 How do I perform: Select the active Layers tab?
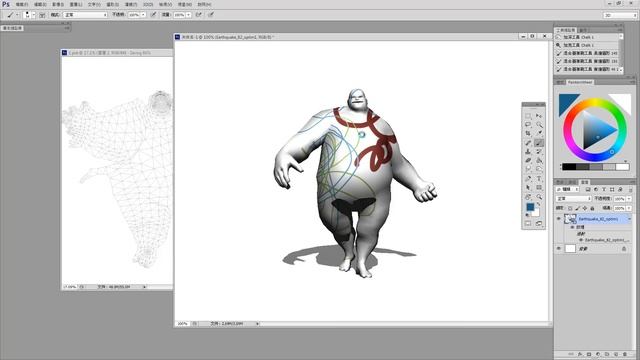(x=584, y=182)
